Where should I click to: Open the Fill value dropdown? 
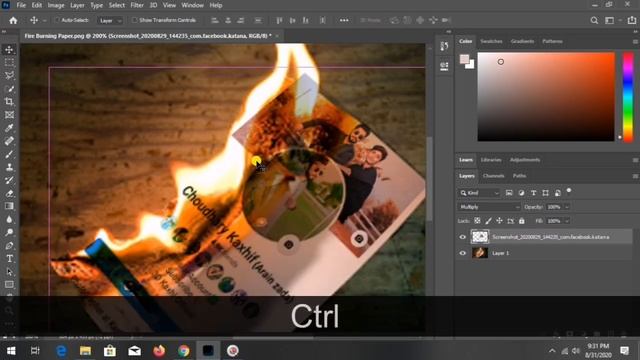coord(567,221)
